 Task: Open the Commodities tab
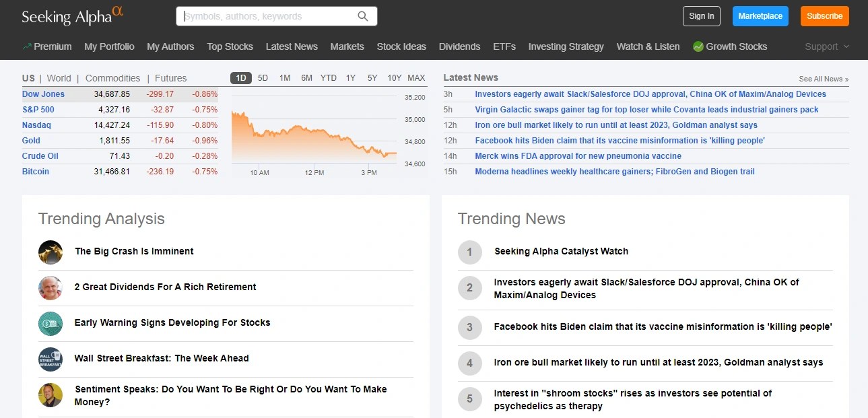click(112, 77)
